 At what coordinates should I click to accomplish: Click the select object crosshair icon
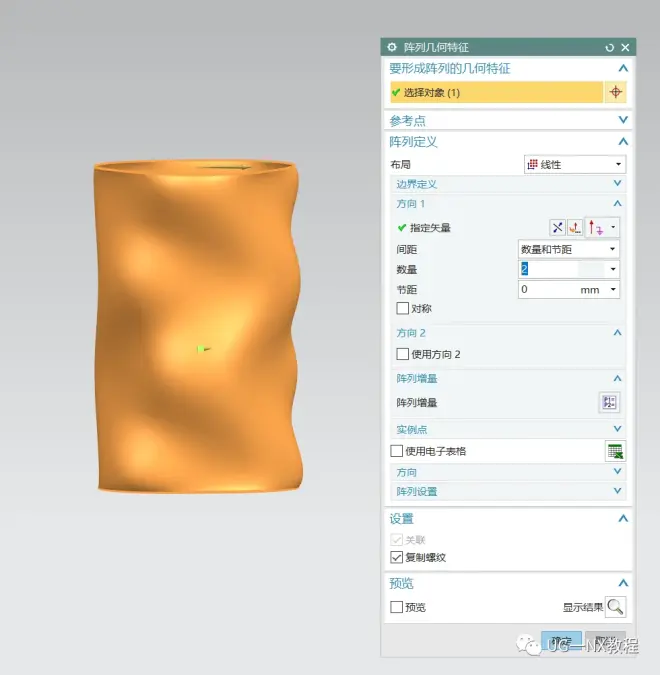coord(616,92)
